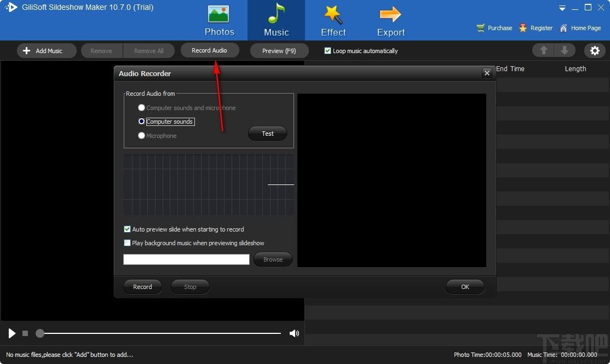
Task: Click the move up arrow icon
Action: (544, 50)
